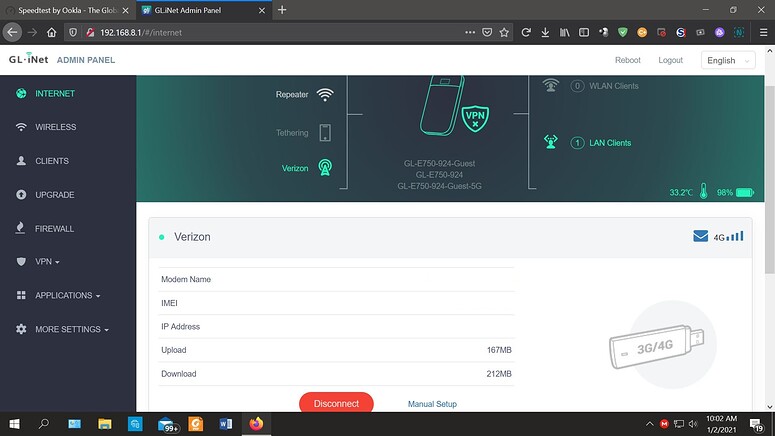Expand the VPN sidebar menu
This screenshot has height=436, width=775.
[46, 262]
